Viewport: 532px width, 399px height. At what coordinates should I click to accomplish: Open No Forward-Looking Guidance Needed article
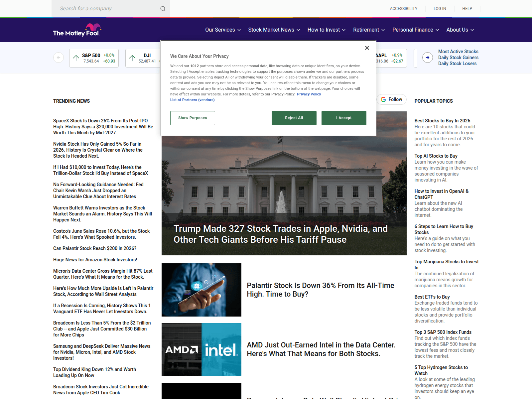click(x=98, y=191)
